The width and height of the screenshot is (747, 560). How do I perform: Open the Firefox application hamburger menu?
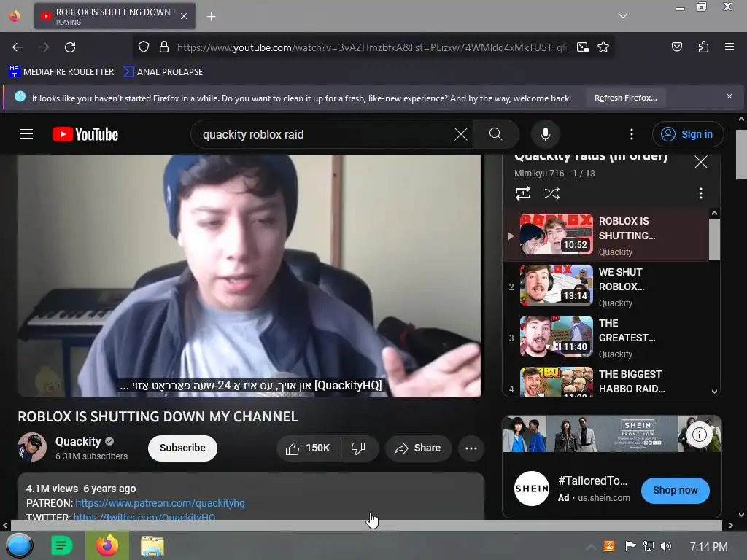click(729, 47)
